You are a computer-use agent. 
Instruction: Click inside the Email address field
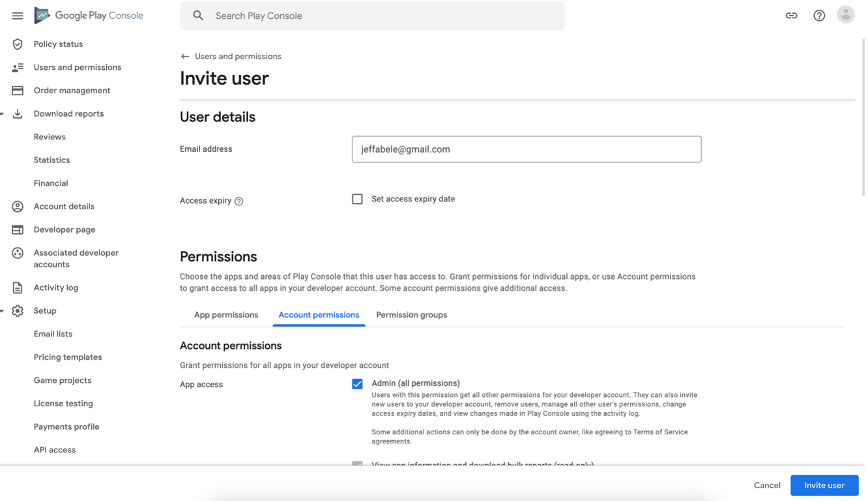click(x=527, y=149)
